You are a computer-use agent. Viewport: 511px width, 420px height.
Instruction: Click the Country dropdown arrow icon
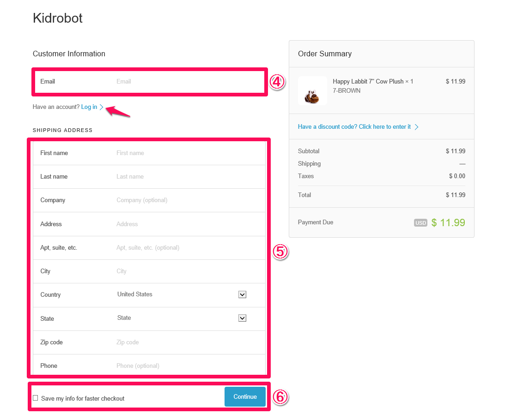242,294
